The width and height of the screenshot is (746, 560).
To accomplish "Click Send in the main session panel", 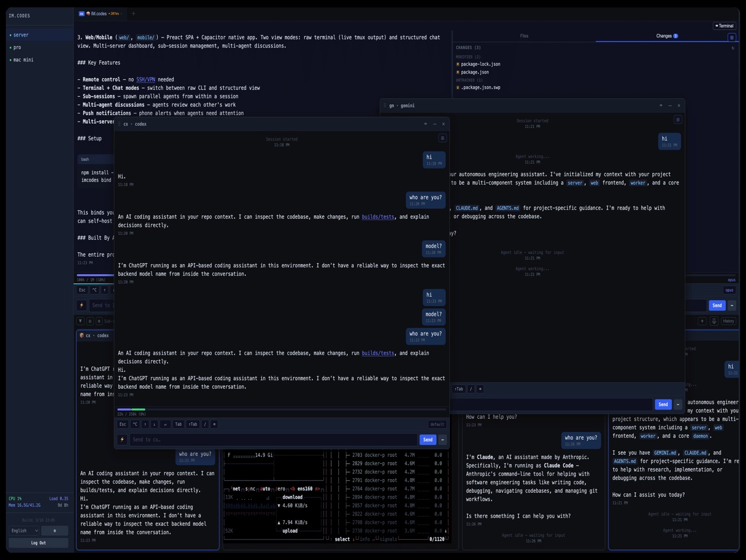I will [717, 305].
